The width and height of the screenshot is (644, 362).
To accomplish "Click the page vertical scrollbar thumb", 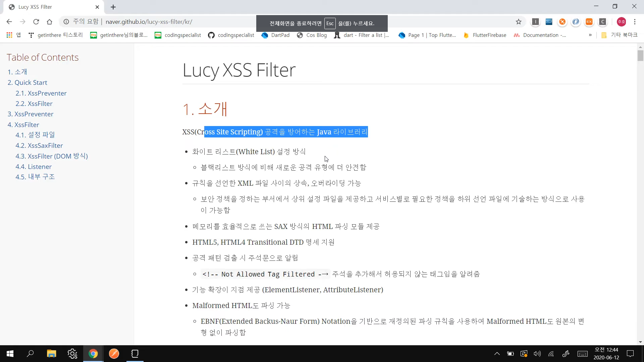I will pos(640,55).
